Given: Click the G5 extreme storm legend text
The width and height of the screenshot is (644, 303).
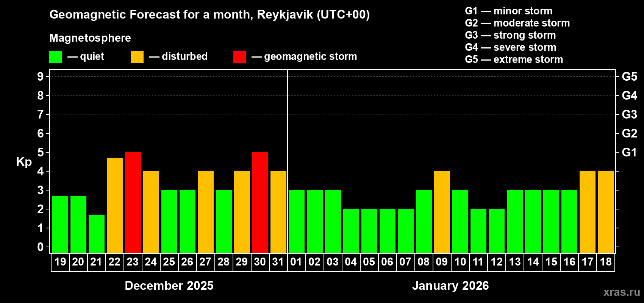Looking at the screenshot, I should pos(514,59).
